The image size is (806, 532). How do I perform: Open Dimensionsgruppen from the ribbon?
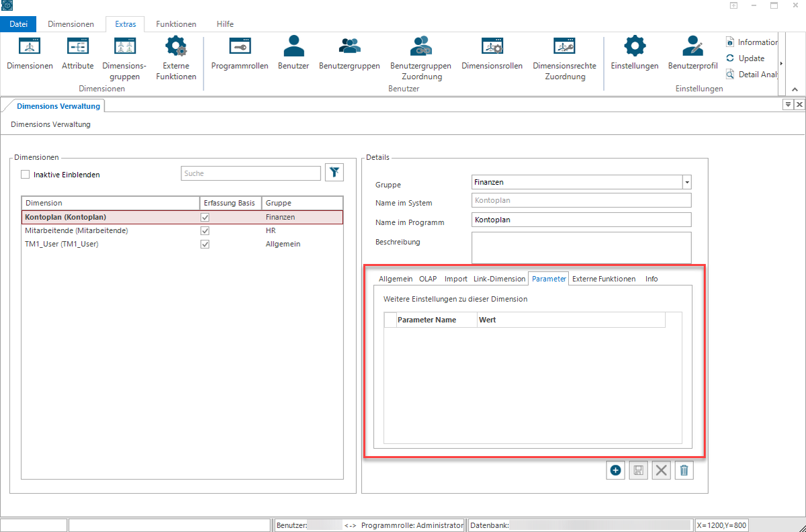pos(124,58)
